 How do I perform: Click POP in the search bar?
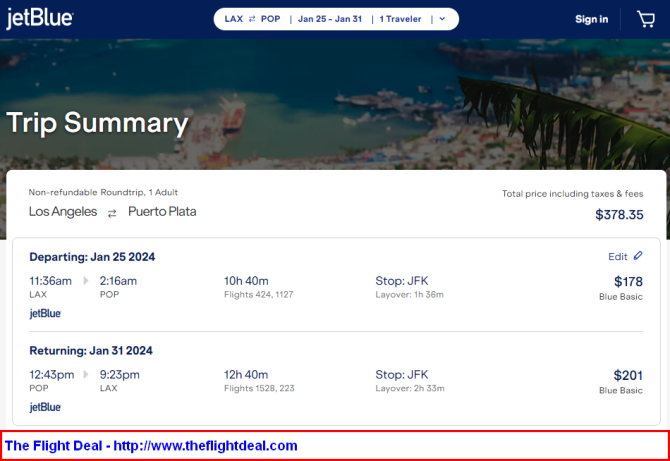coord(270,19)
